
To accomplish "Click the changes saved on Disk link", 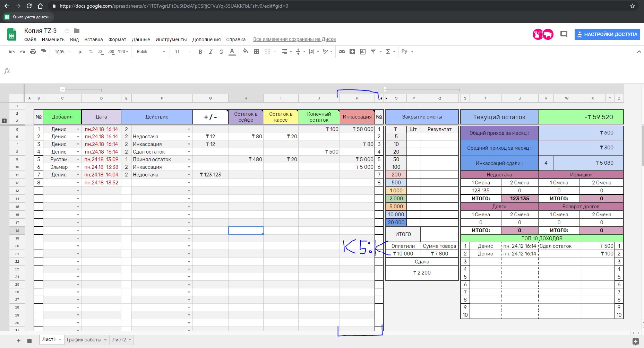I will click(294, 39).
